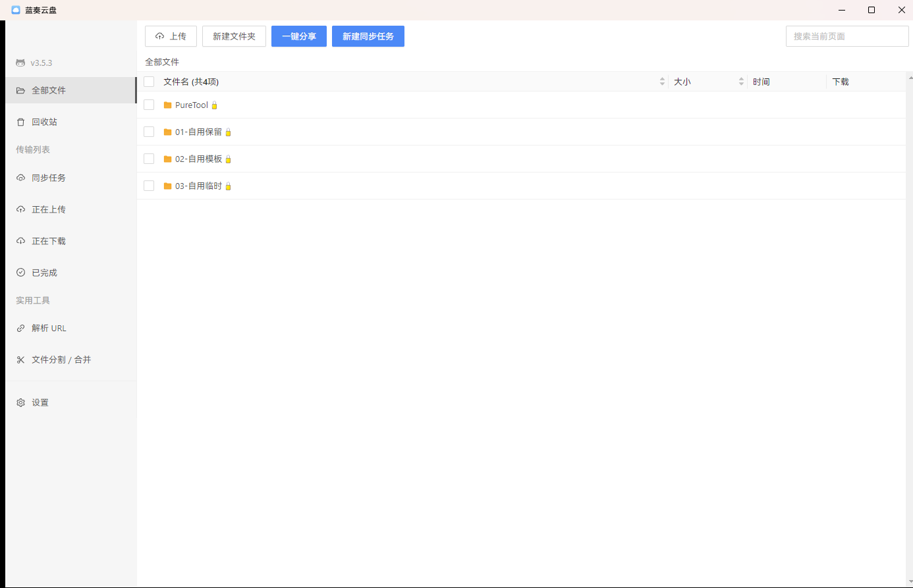The height and width of the screenshot is (588, 913).
Task: Click the scissors icon for file split
Action: (20, 360)
